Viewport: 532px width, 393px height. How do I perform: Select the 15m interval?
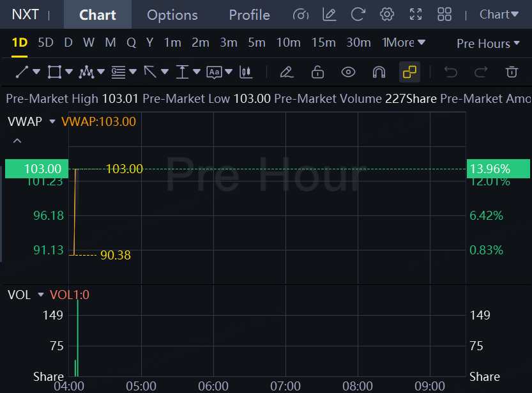click(x=323, y=42)
